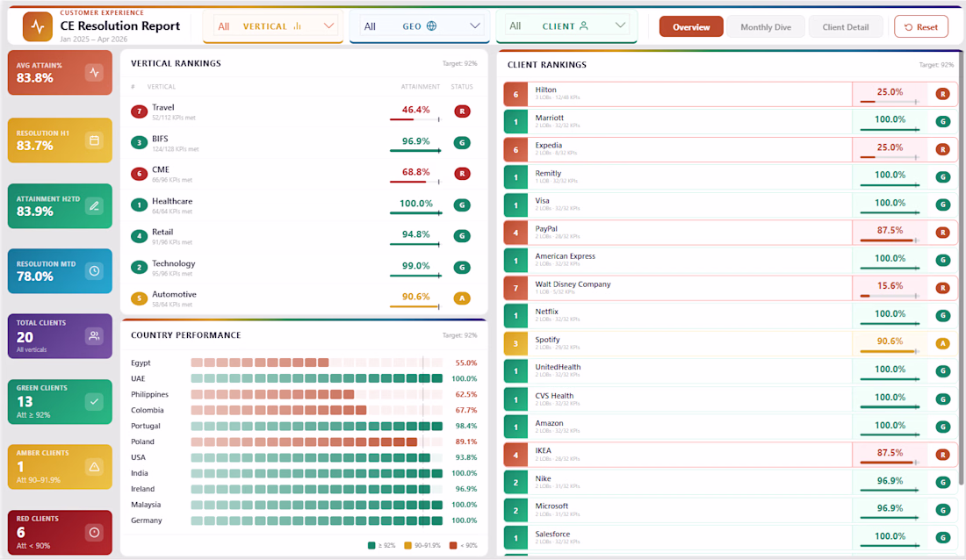The height and width of the screenshot is (560, 966).
Task: Click the Philippines 62.5% value
Action: click(465, 394)
